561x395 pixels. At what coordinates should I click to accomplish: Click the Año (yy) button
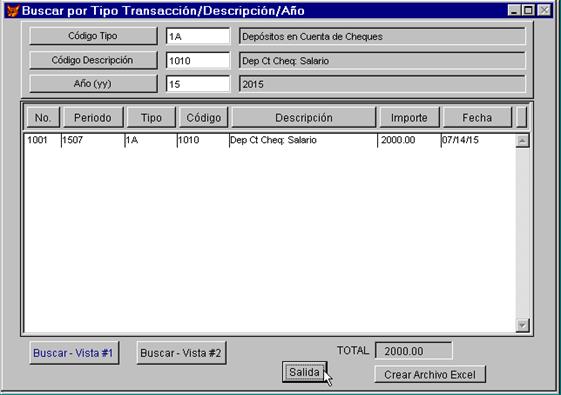93,84
